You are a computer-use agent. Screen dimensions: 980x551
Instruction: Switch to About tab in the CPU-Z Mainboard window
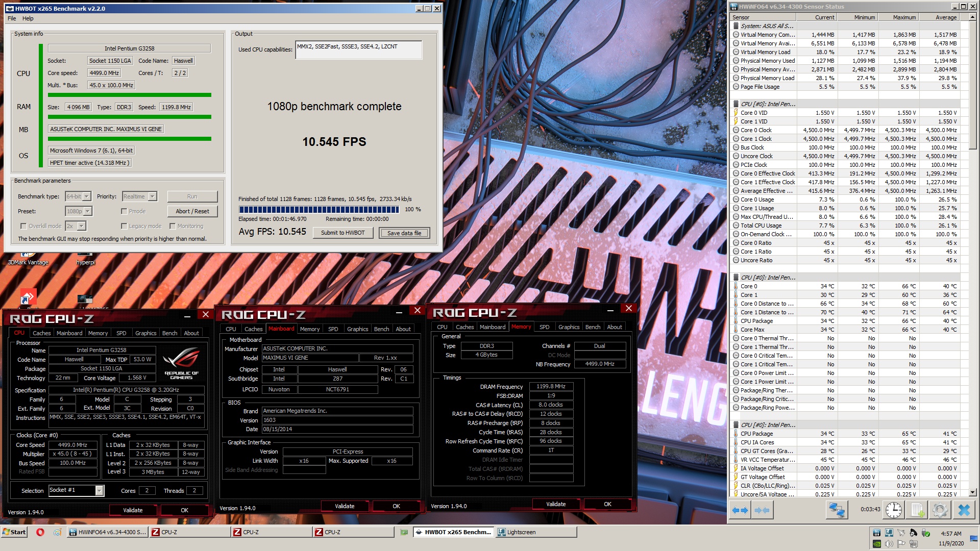click(x=403, y=329)
